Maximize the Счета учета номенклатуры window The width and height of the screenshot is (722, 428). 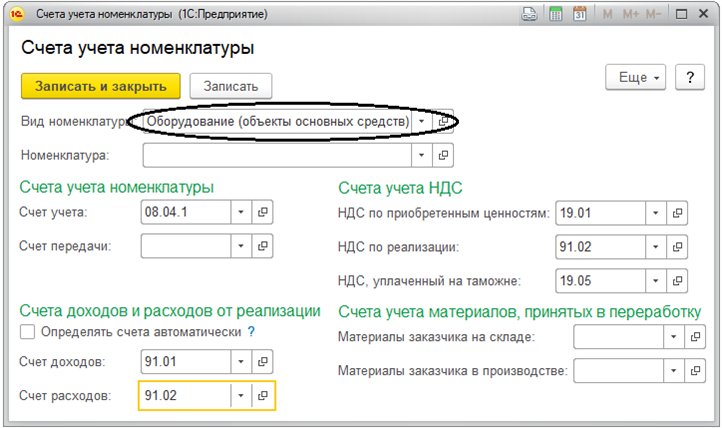(x=681, y=14)
